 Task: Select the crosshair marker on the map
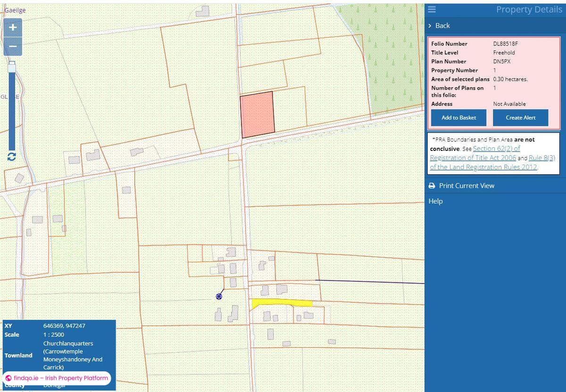(218, 296)
